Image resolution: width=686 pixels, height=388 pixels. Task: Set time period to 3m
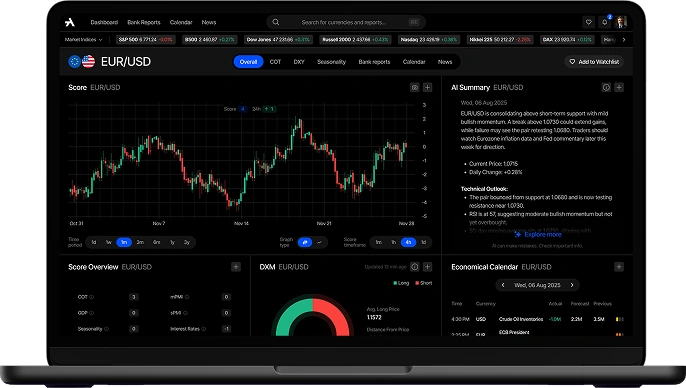pyautogui.click(x=140, y=242)
